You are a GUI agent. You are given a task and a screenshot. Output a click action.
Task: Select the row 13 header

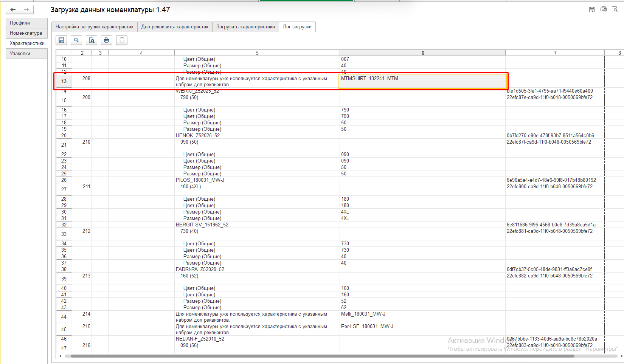(64, 81)
